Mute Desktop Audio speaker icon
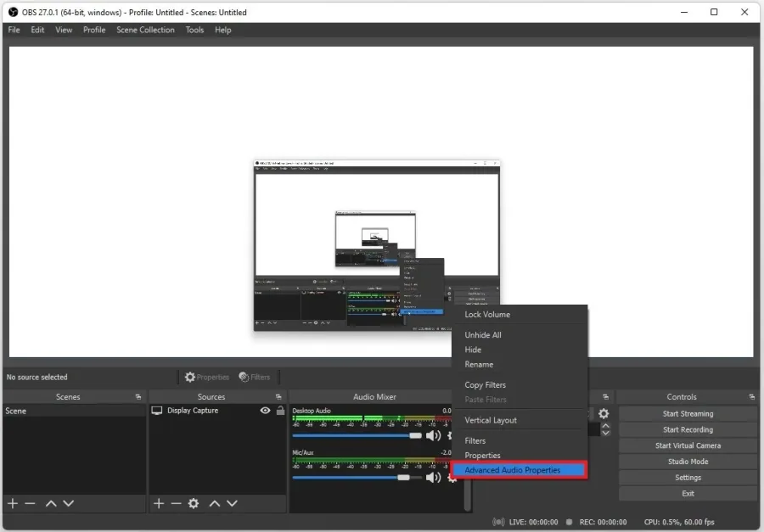 coord(433,435)
